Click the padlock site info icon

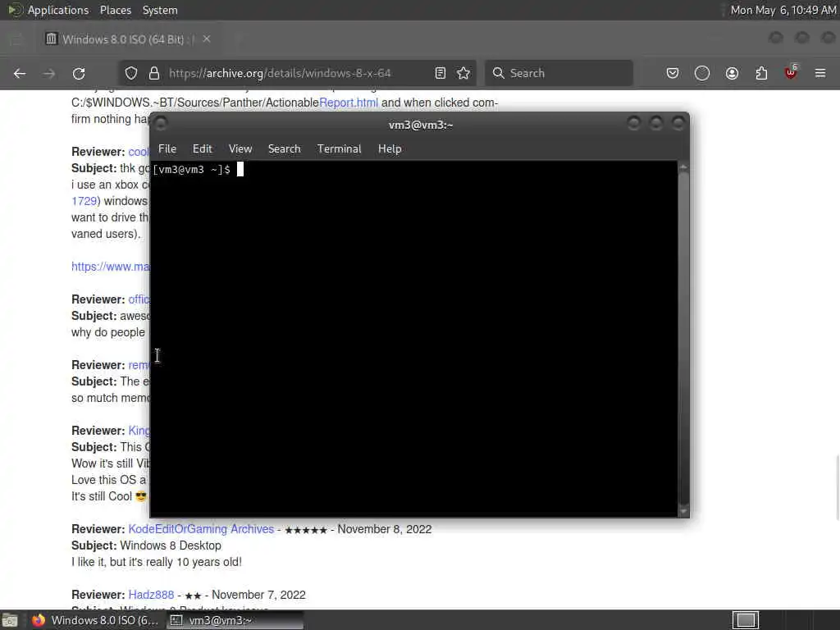click(x=154, y=73)
